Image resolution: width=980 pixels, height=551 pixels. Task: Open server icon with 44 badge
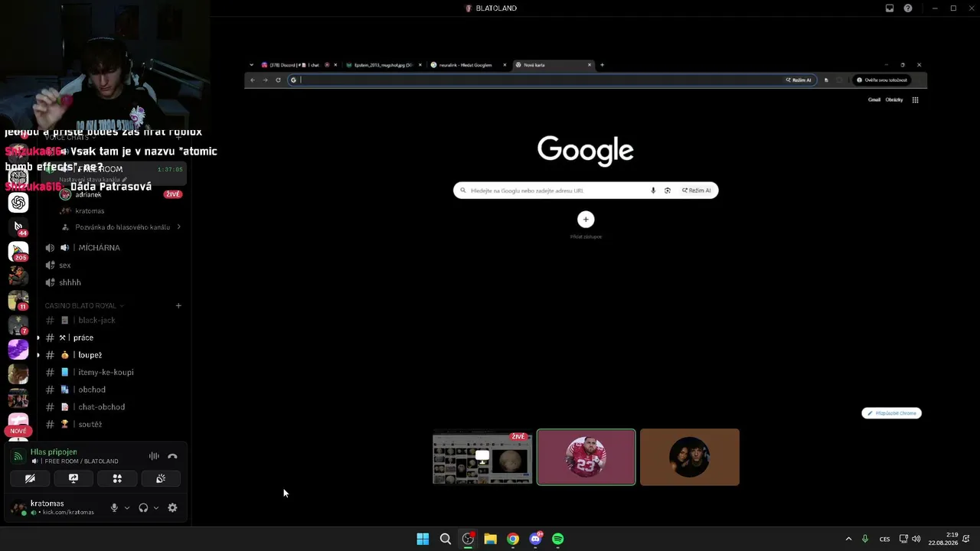click(18, 227)
